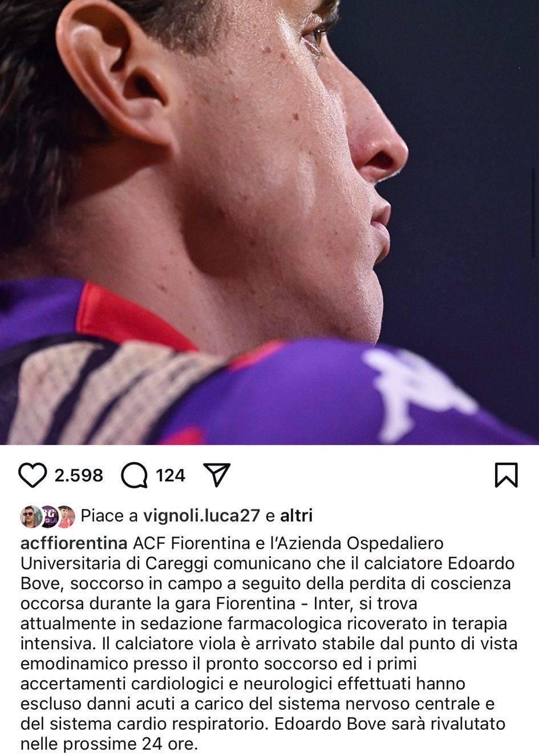539x756 pixels.
Task: Save the post with the bookmark icon
Action: (506, 475)
